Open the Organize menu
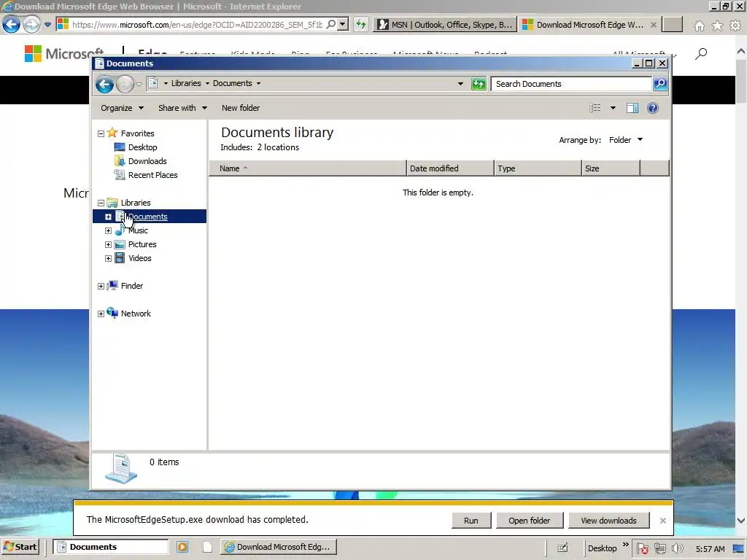Viewport: 747px width, 560px height. click(x=122, y=108)
